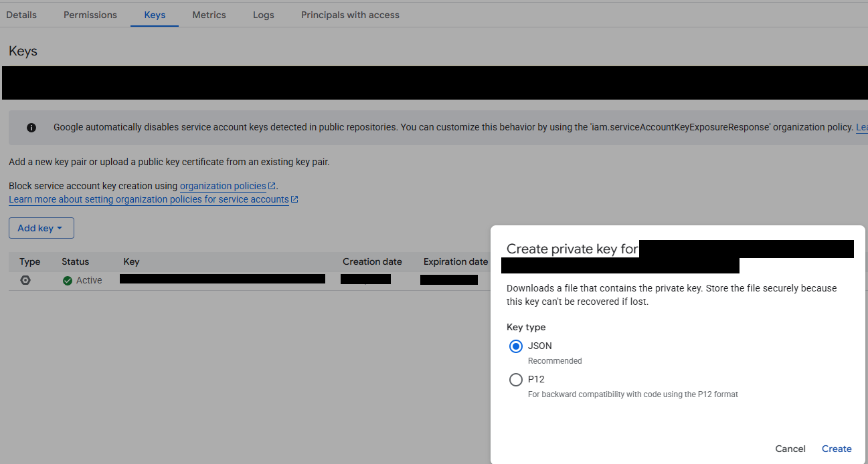Viewport: 868px width, 464px height.
Task: View the Principals with access tab
Action: click(350, 15)
